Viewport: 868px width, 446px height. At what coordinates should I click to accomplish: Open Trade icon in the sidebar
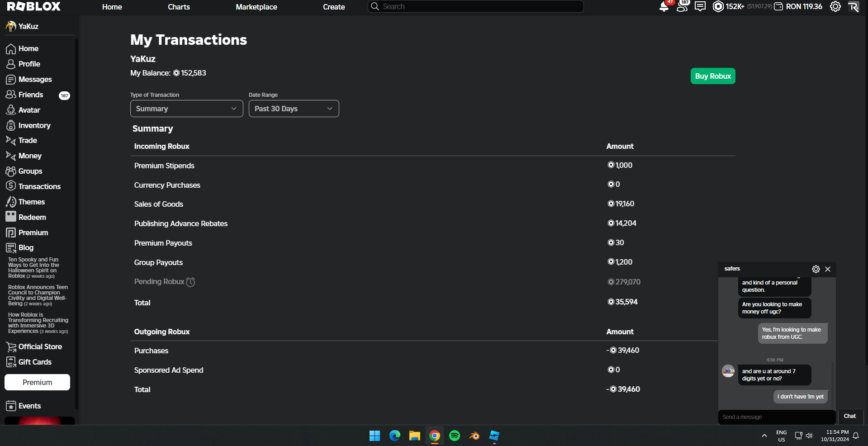[x=11, y=141]
